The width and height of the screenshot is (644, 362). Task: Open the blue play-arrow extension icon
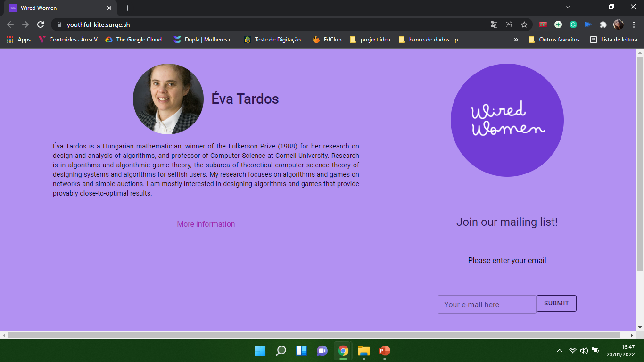(x=588, y=25)
